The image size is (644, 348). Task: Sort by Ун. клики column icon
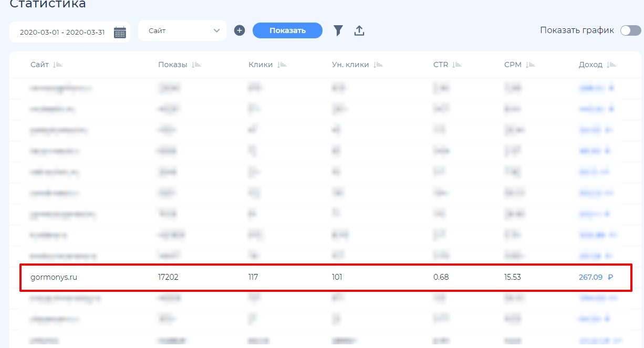coord(378,65)
